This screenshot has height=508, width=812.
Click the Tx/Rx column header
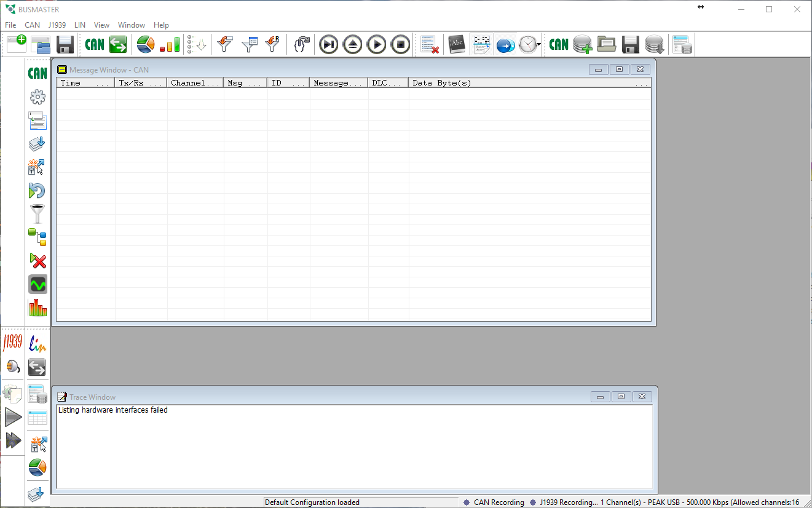[141, 83]
